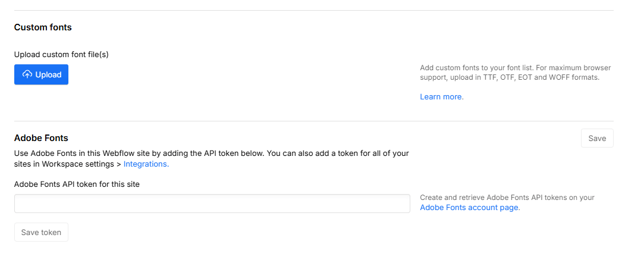Viewport: 644px width, 269px height.
Task: Click 'Use Adobe Fonts in this Webflow site' description
Action: [212, 159]
